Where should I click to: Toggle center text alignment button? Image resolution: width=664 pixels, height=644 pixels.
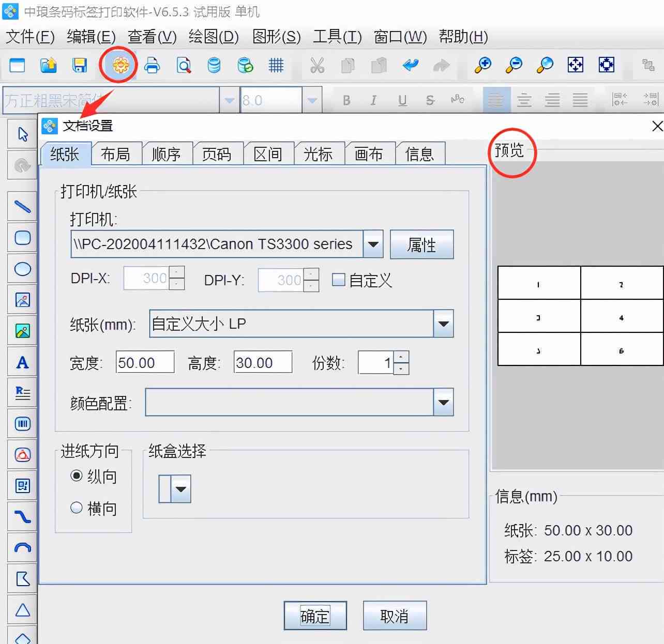pyautogui.click(x=524, y=100)
